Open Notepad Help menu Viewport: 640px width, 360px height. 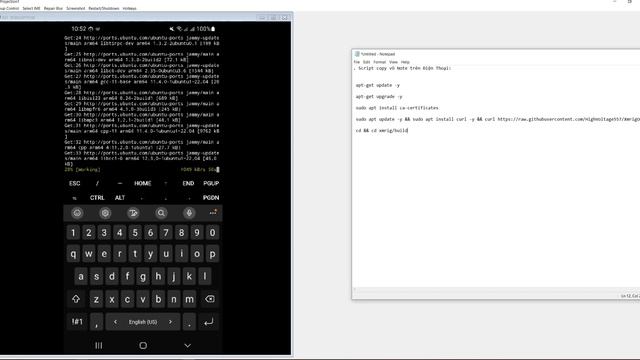click(405, 62)
